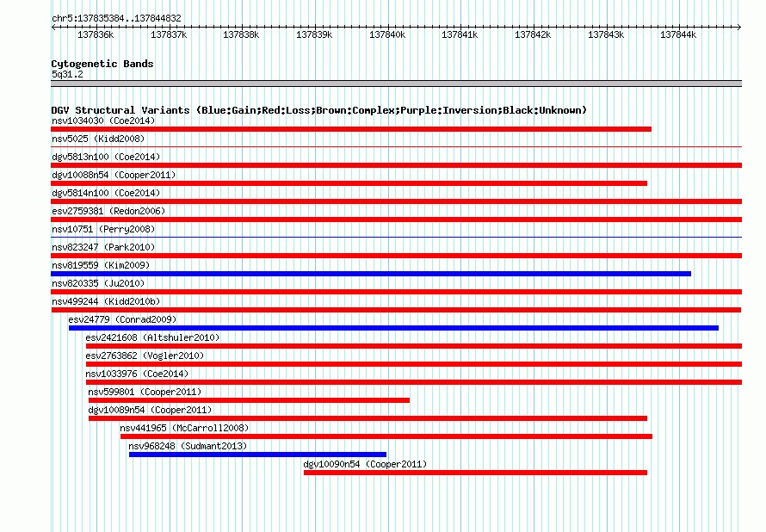Select the esv2759381 red bar
Viewport: 766px width, 532px height.
396,220
